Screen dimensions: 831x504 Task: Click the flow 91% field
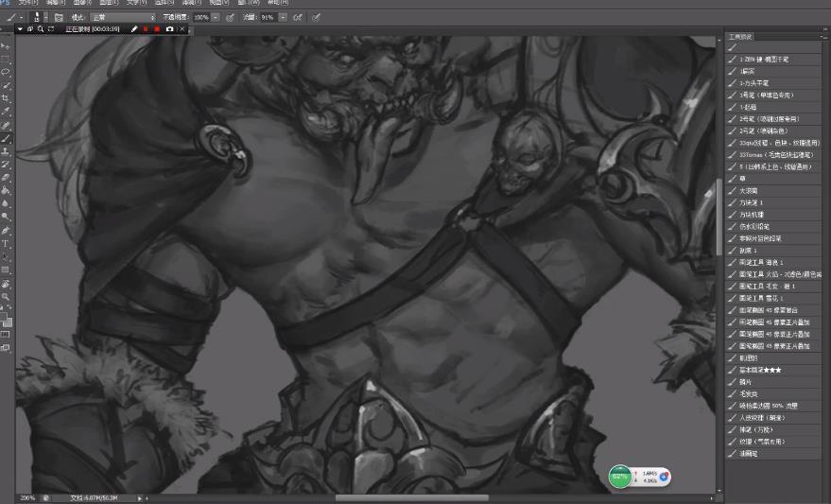click(x=268, y=17)
